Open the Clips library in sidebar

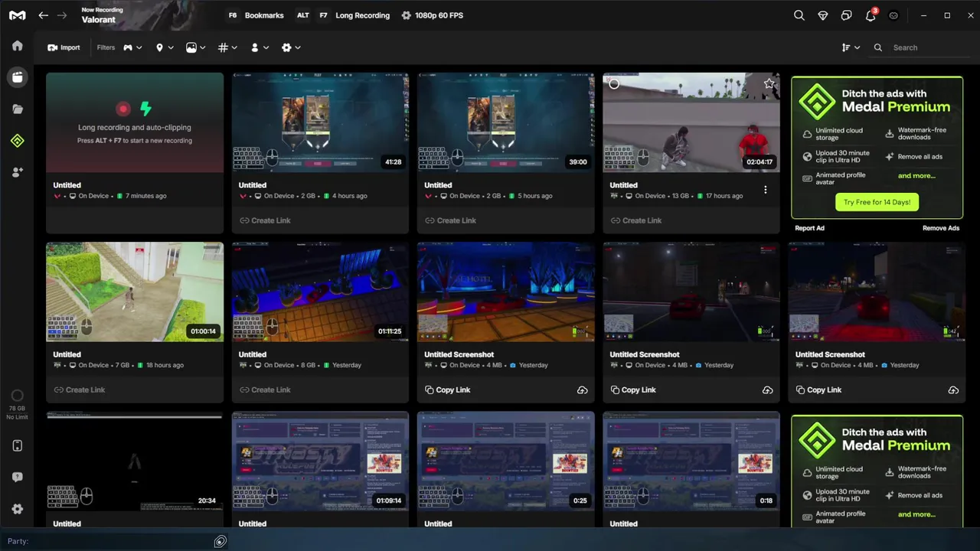(17, 77)
